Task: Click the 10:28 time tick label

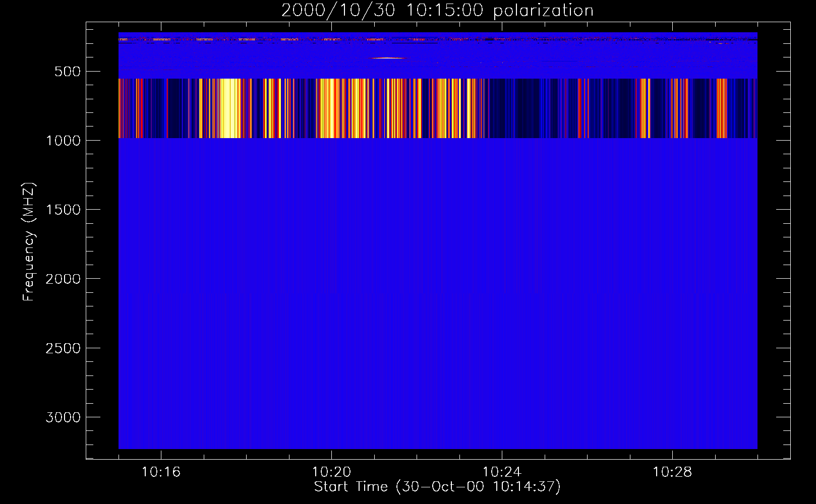Action: tap(672, 472)
